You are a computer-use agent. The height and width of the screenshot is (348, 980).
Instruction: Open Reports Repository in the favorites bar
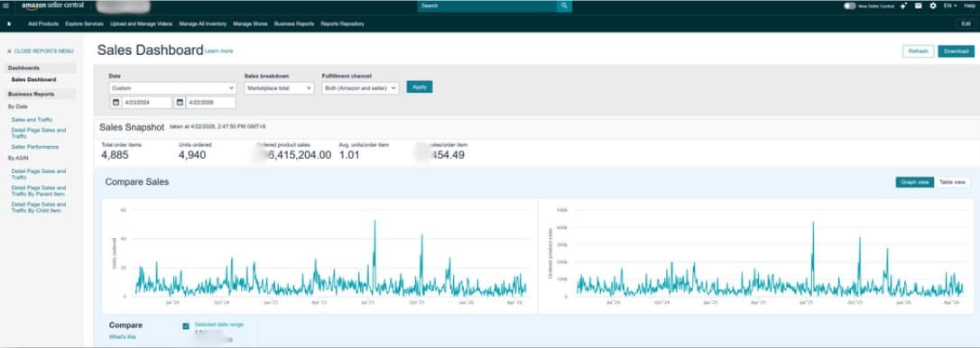[x=342, y=23]
